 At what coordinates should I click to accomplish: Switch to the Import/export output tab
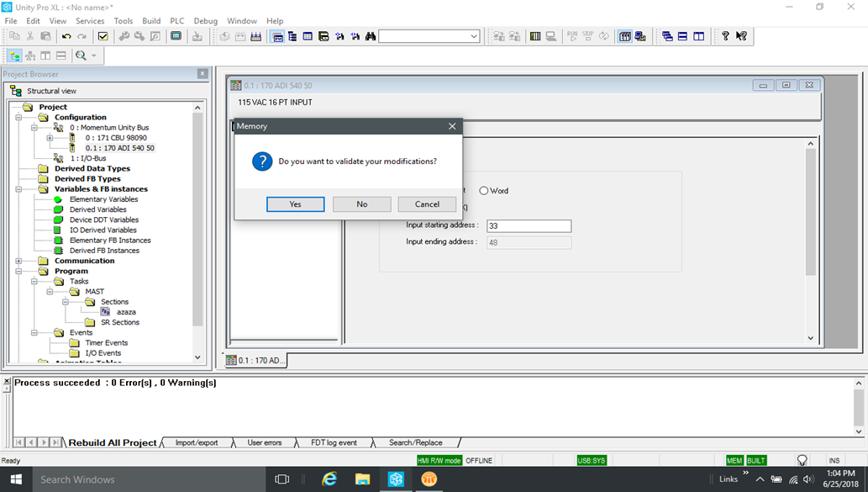[x=197, y=442]
